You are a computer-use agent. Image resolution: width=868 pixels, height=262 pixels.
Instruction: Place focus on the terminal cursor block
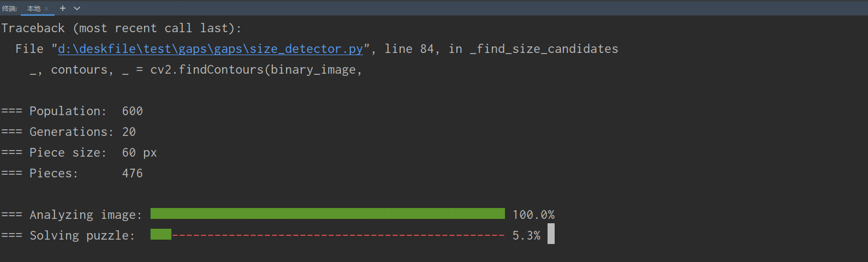coord(551,234)
